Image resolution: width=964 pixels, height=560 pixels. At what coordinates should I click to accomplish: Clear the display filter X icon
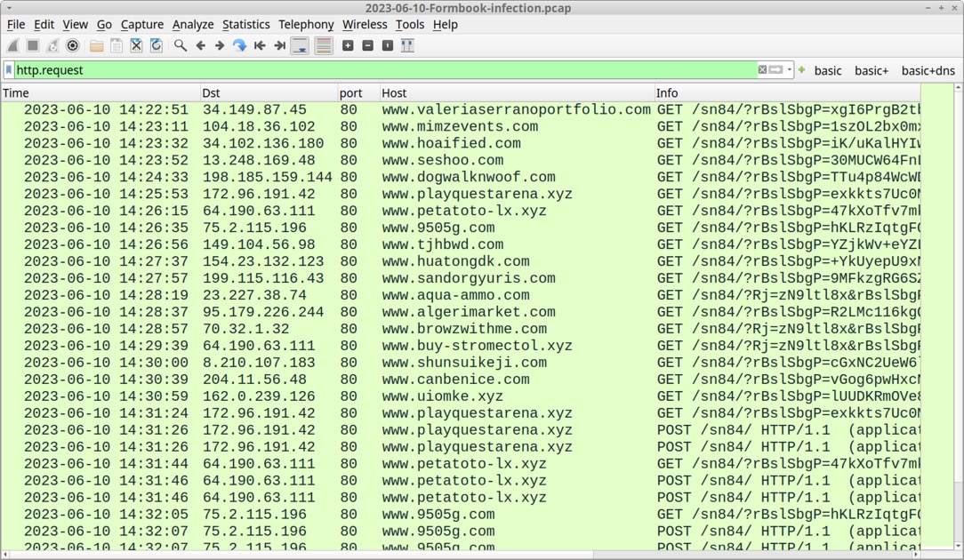click(762, 70)
